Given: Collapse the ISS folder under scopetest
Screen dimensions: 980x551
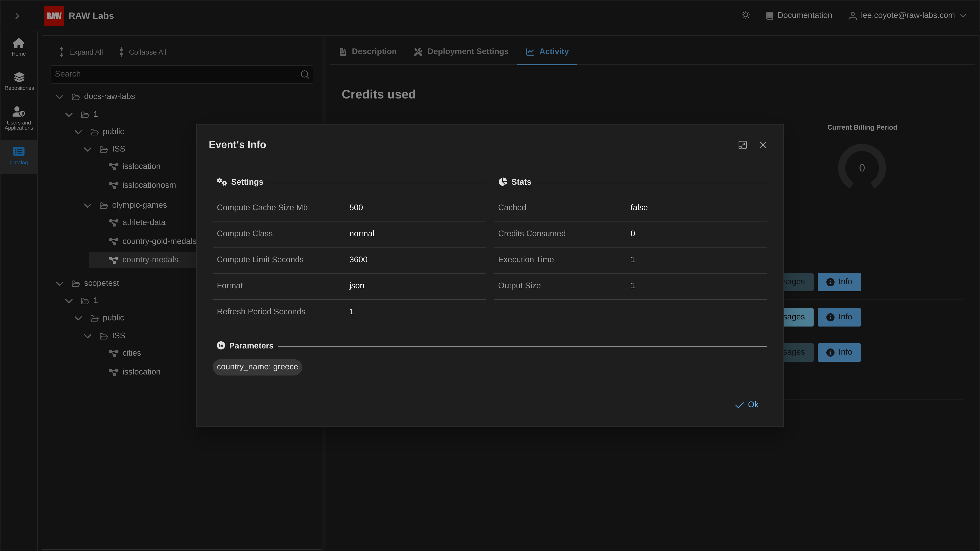Looking at the screenshot, I should (88, 336).
